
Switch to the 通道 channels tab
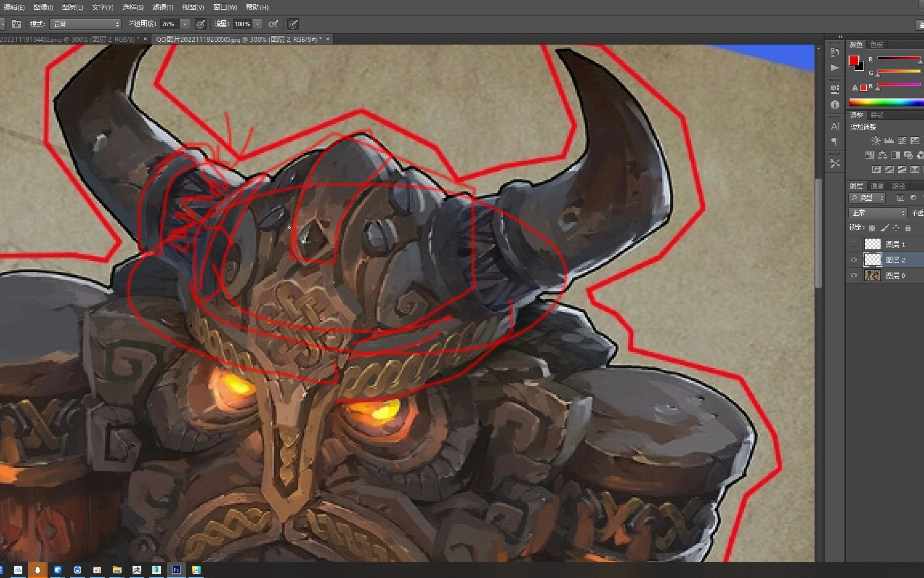point(877,186)
